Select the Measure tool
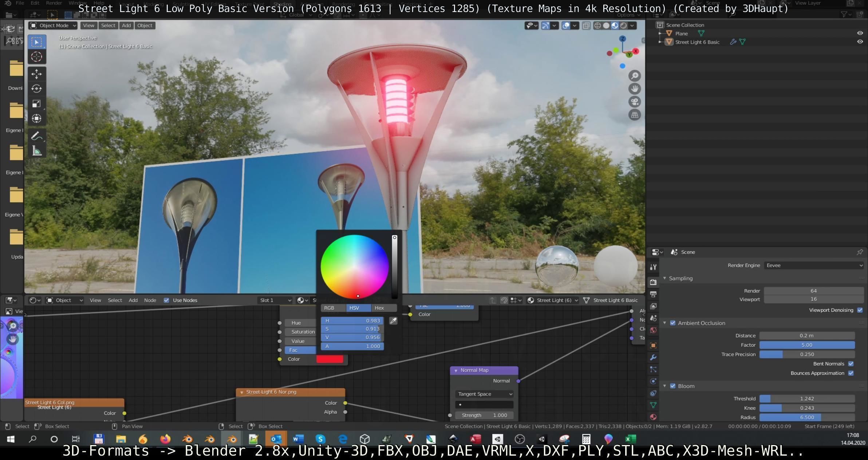This screenshot has width=868, height=460. tap(36, 151)
